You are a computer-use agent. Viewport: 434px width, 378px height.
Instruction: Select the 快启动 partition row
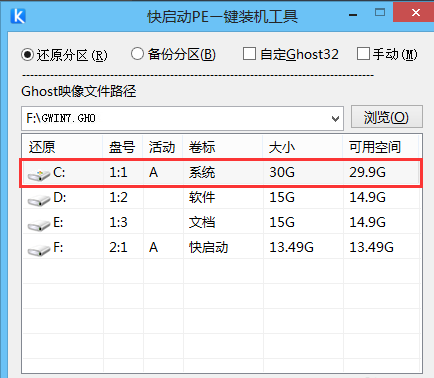pyautogui.click(x=221, y=247)
